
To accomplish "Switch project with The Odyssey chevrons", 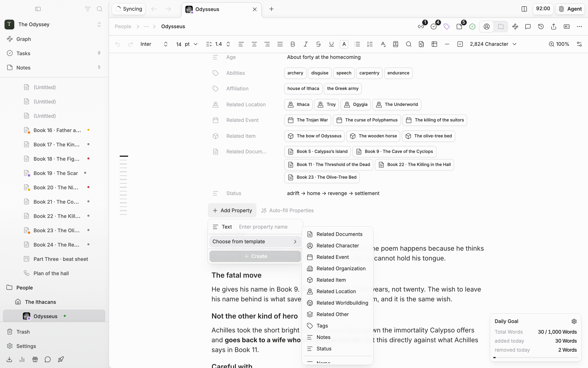I will tap(99, 24).
